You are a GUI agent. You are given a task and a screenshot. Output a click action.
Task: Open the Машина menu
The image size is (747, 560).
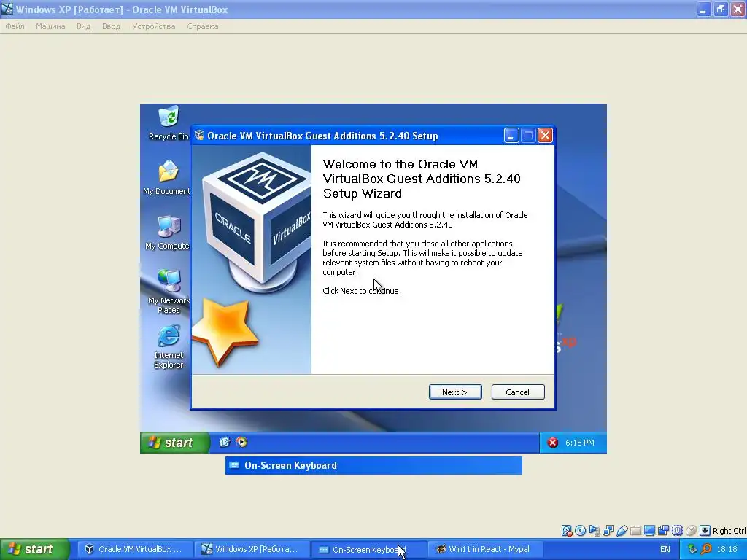pos(50,26)
